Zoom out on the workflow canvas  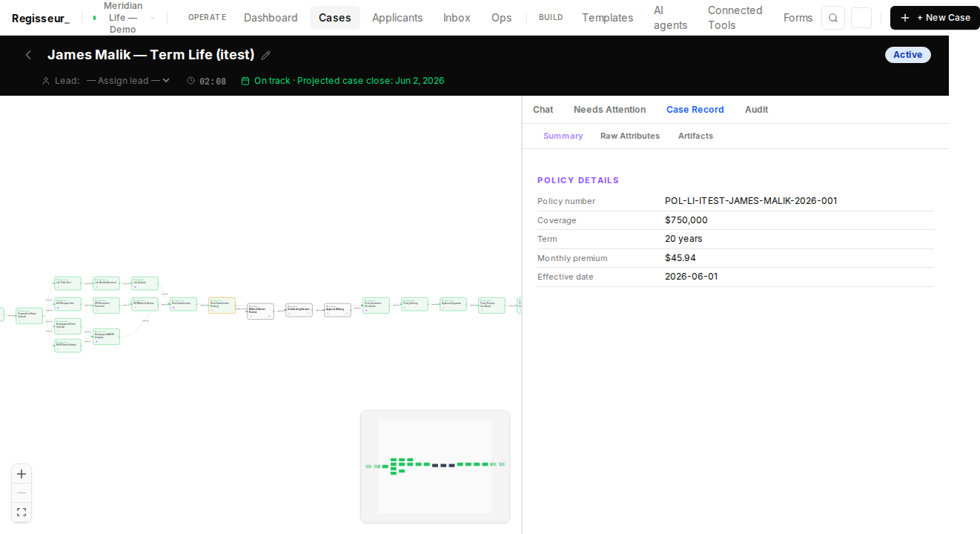[21, 493]
